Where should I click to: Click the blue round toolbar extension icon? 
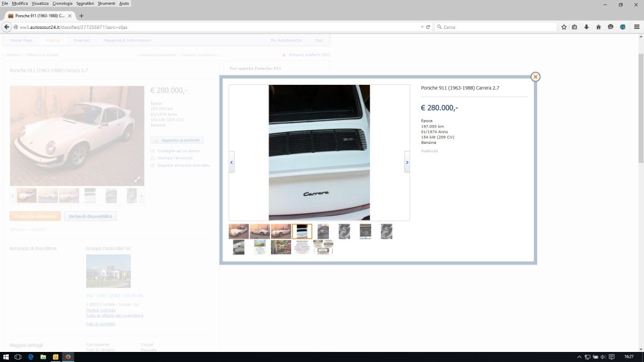coord(623,27)
